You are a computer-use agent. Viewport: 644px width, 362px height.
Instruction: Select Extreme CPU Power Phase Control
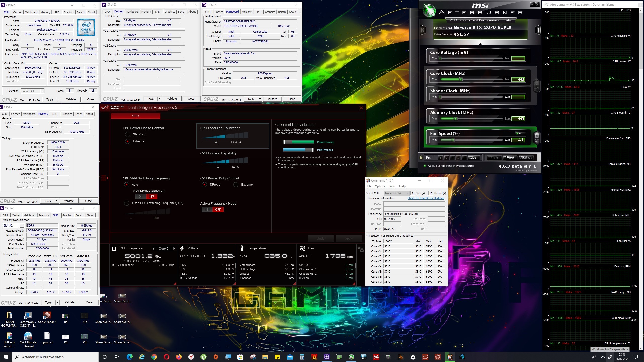click(128, 141)
